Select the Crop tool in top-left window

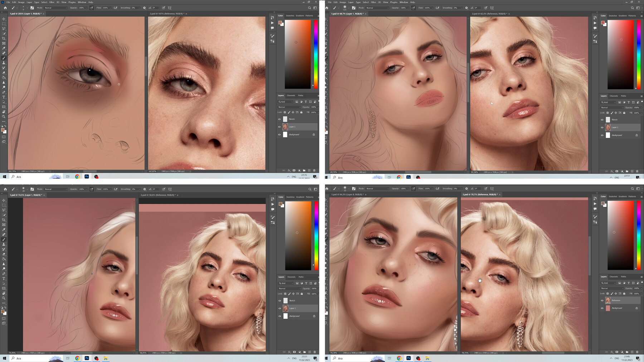[4, 38]
